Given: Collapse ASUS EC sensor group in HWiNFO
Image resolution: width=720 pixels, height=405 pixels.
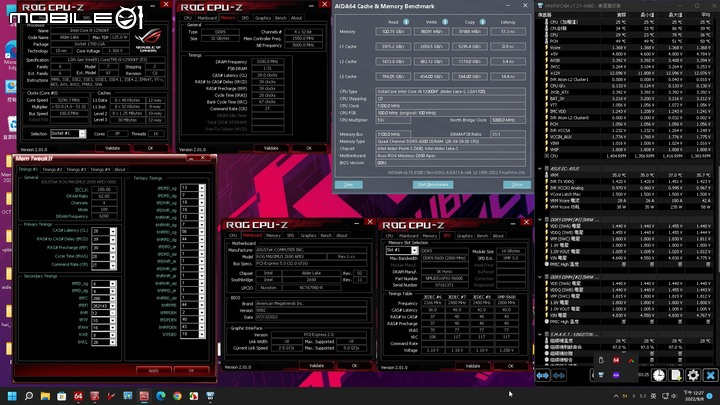Looking at the screenshot, I should click(540, 169).
